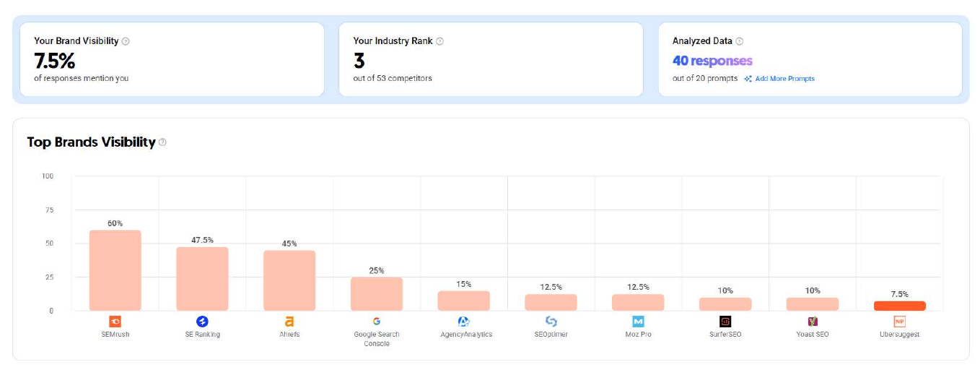980x375 pixels.
Task: Click the info icon beside Analyzed Data
Action: (739, 41)
